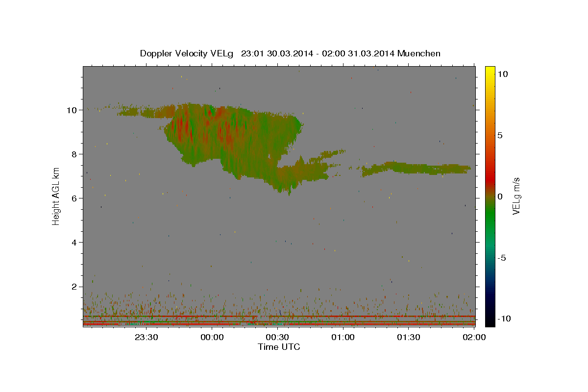The image size is (588, 392).
Task: Click the colorbar tick label '0'
Action: click(500, 196)
